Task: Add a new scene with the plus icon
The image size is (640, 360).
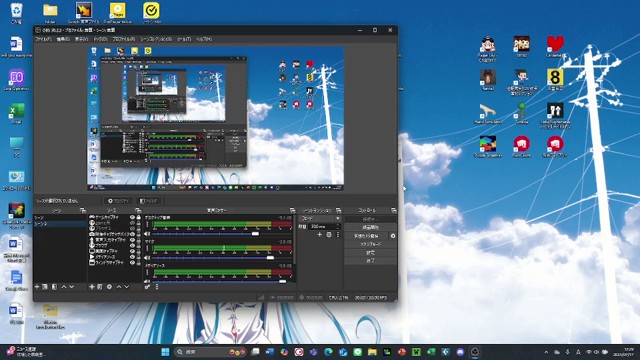Action: pos(37,287)
